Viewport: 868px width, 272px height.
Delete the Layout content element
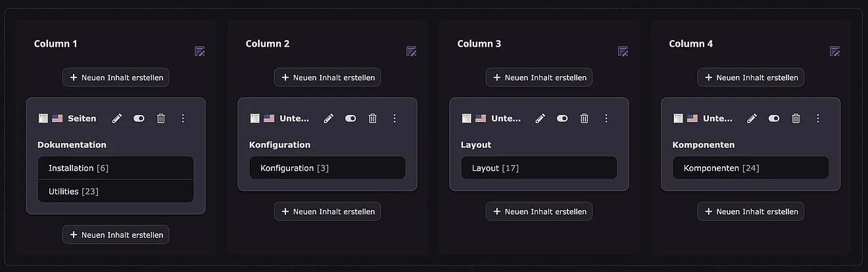(584, 118)
